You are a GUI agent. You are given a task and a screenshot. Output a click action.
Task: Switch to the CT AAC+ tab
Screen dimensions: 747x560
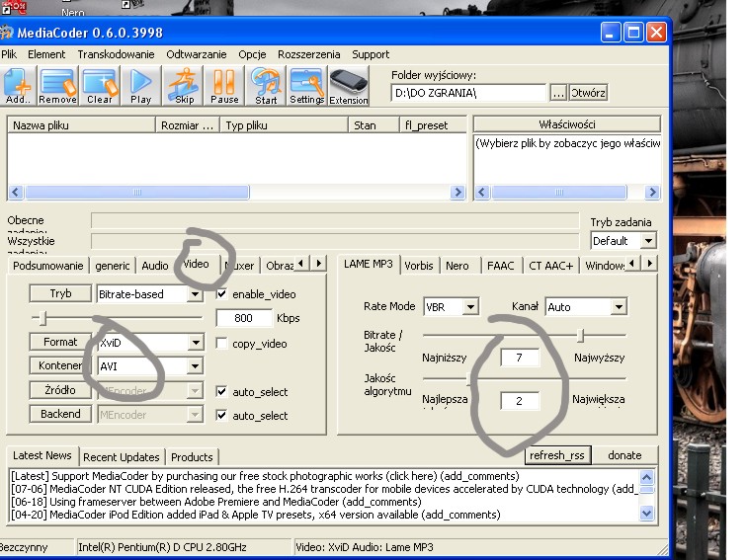[550, 266]
